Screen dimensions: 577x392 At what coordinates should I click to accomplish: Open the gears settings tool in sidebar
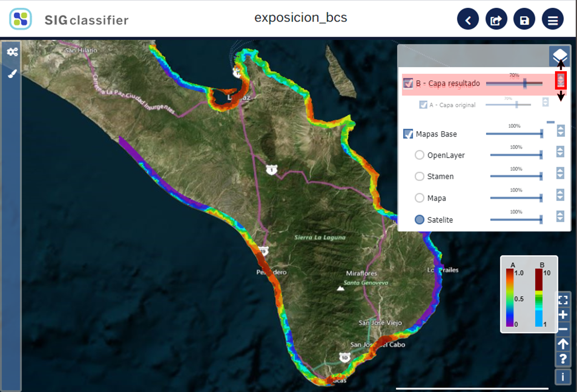click(x=12, y=52)
